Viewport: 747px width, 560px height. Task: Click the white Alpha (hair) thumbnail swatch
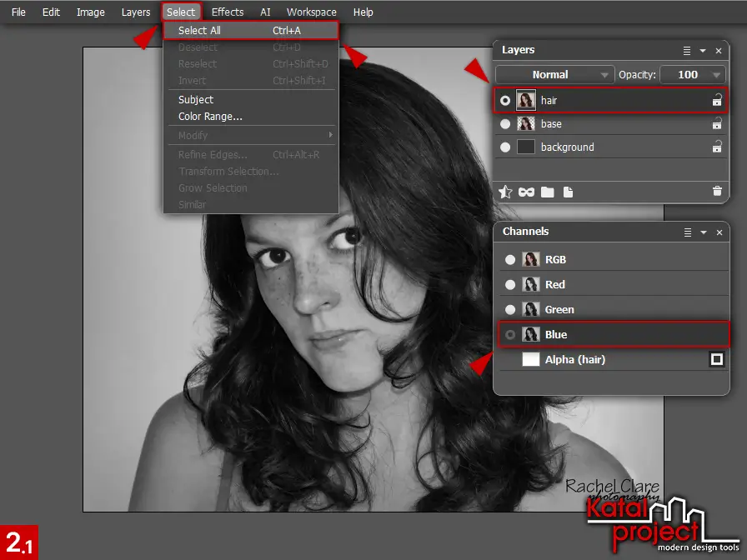(530, 359)
